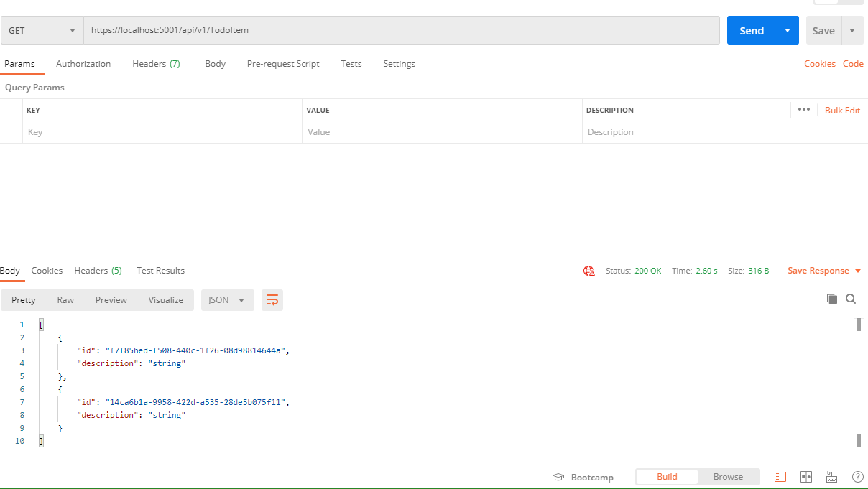This screenshot has height=489, width=868.
Task: Open the keyboard shortcuts icon in the status bar
Action: click(x=831, y=476)
